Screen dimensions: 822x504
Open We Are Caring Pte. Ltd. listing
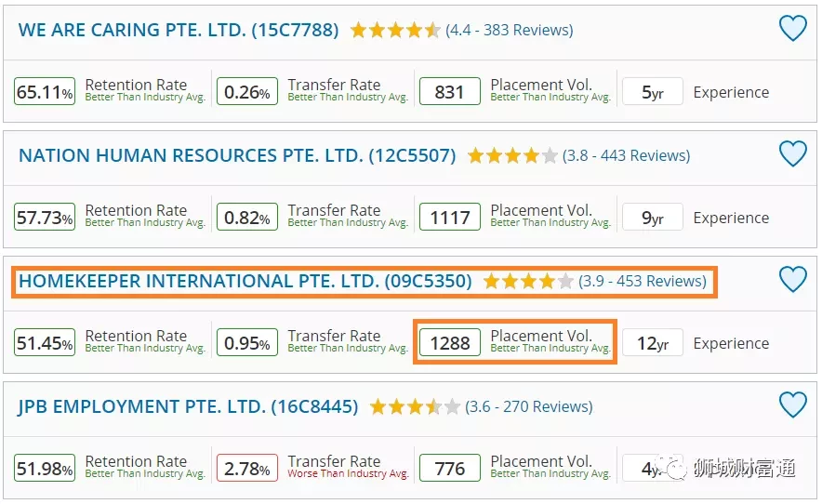[179, 30]
